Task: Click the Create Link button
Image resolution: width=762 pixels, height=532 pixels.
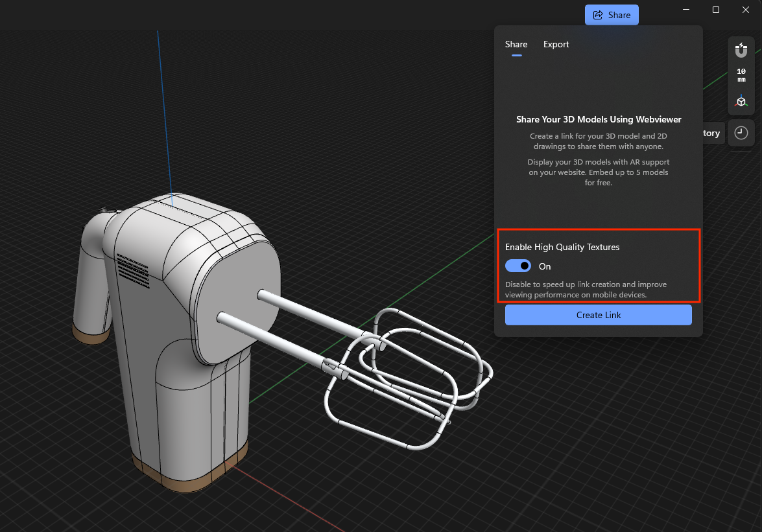Action: point(598,315)
